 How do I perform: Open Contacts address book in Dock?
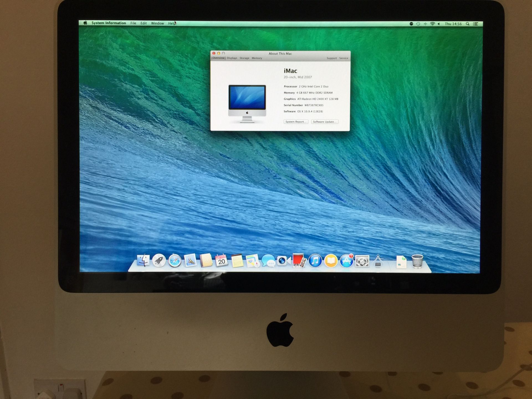[x=206, y=260]
